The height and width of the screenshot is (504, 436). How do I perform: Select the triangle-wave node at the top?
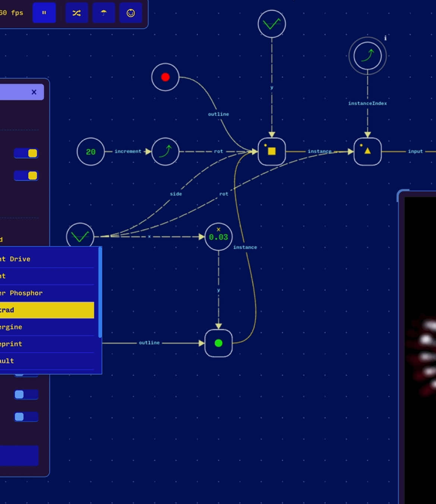(272, 24)
